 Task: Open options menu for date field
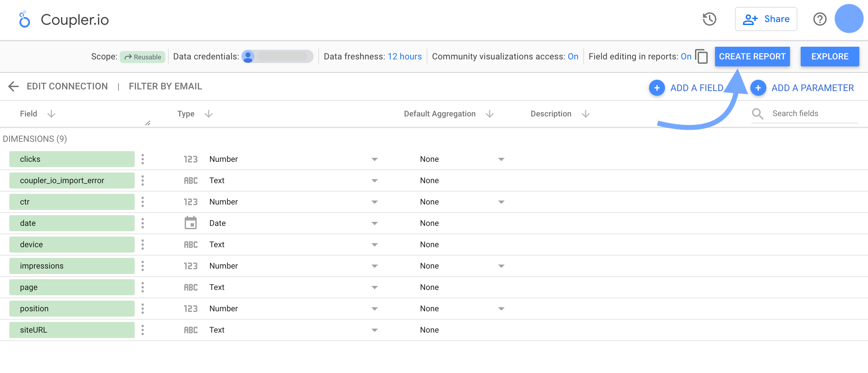coord(143,223)
